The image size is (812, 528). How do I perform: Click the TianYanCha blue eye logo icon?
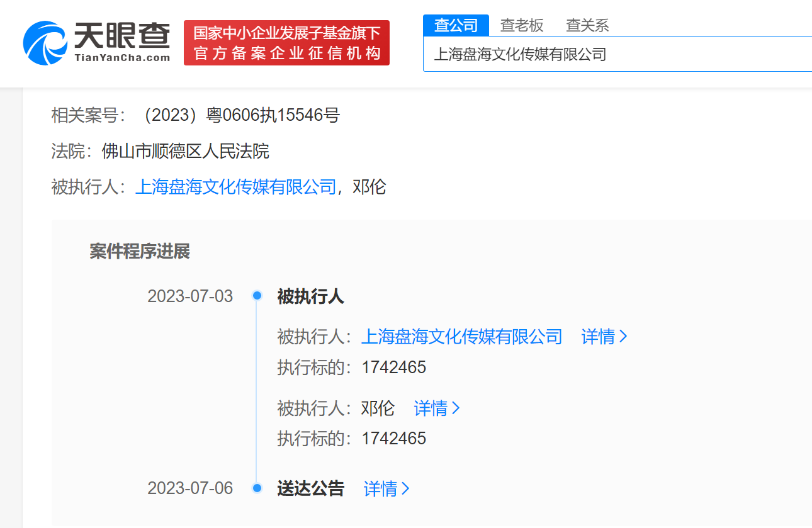[x=45, y=43]
